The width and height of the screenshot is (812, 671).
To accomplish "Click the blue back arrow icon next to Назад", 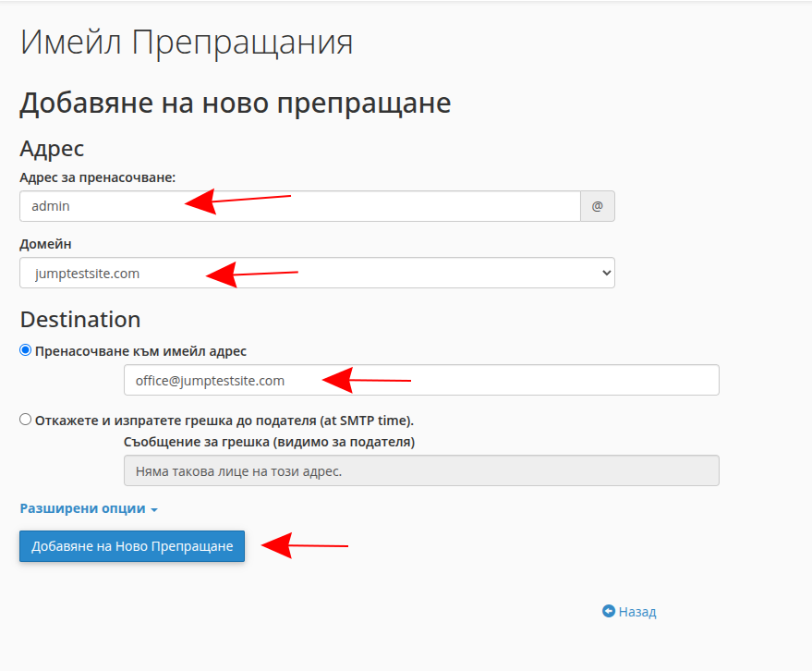I will pos(608,612).
